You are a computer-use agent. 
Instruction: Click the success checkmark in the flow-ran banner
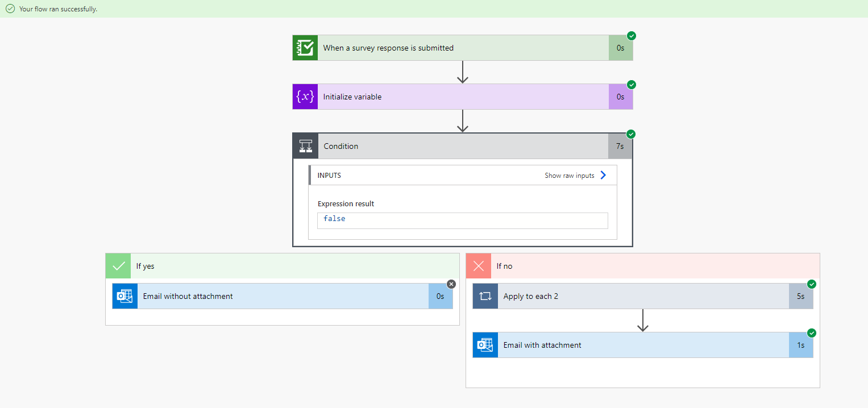[x=10, y=9]
